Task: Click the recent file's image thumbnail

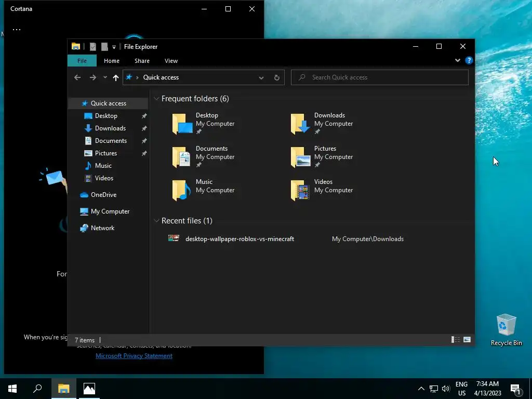Action: pyautogui.click(x=174, y=238)
